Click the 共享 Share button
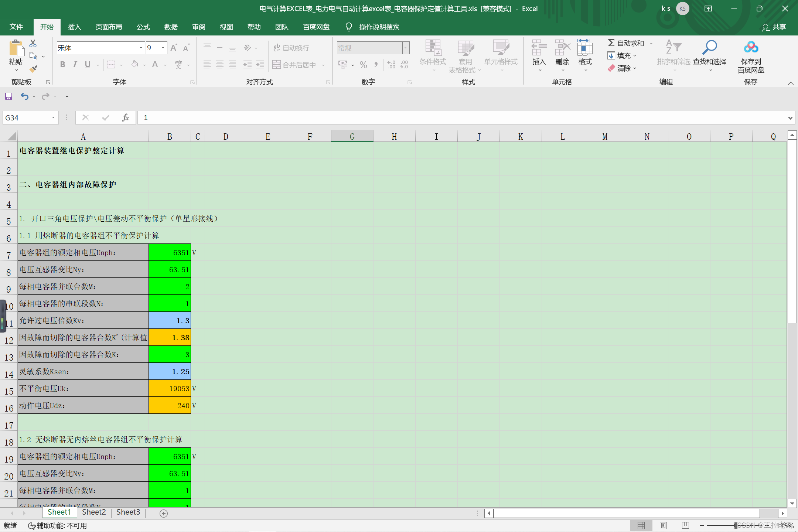 [x=774, y=27]
